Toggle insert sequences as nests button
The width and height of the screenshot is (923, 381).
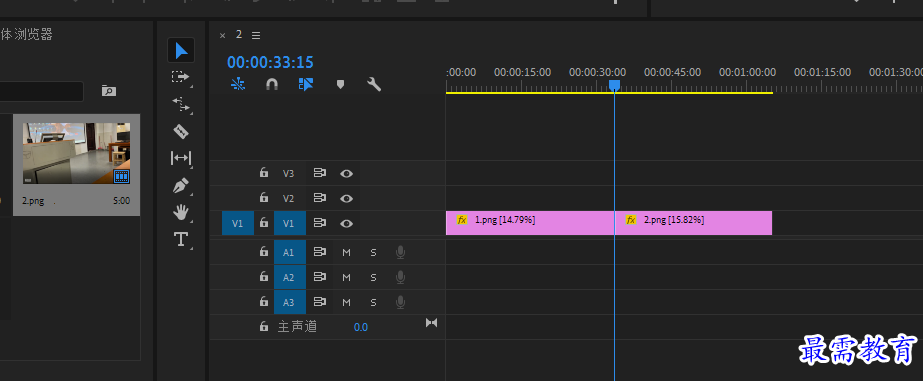(238, 85)
